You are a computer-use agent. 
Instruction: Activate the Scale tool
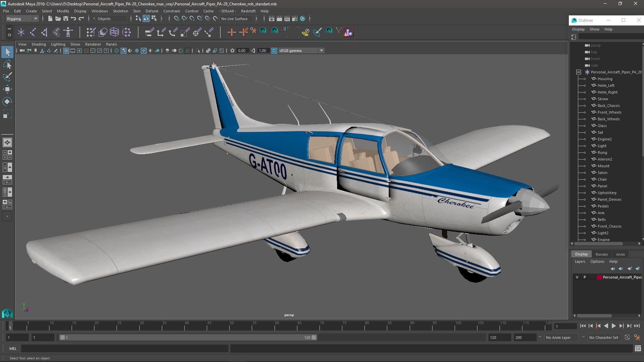coord(7,114)
